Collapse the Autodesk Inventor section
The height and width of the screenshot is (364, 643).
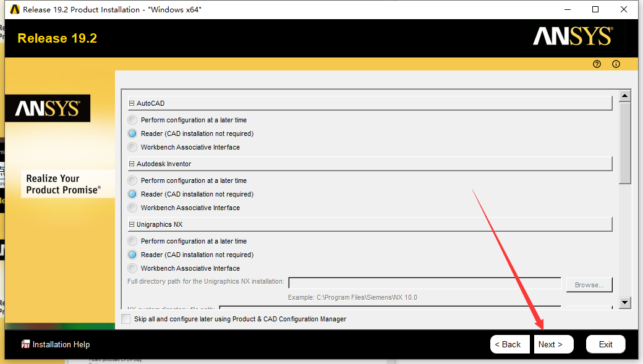click(x=131, y=164)
